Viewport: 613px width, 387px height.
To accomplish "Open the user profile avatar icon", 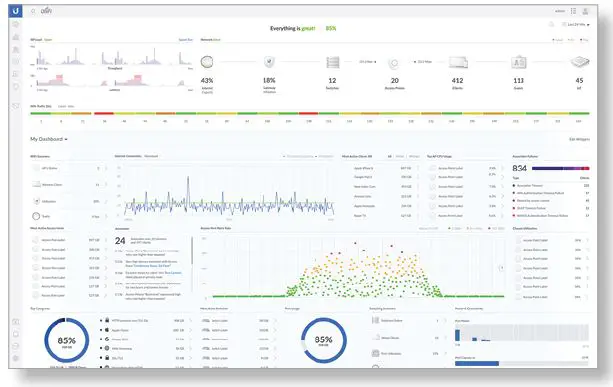I will 585,11.
